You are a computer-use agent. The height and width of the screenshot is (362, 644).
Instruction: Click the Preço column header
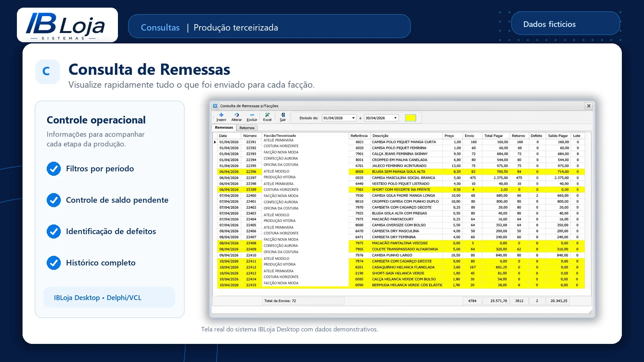(x=452, y=136)
